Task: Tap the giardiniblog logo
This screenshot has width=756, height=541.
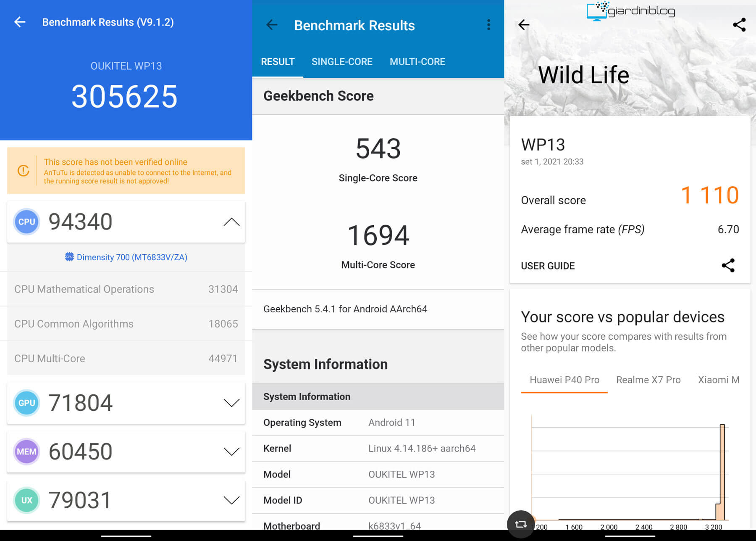Action: point(630,11)
